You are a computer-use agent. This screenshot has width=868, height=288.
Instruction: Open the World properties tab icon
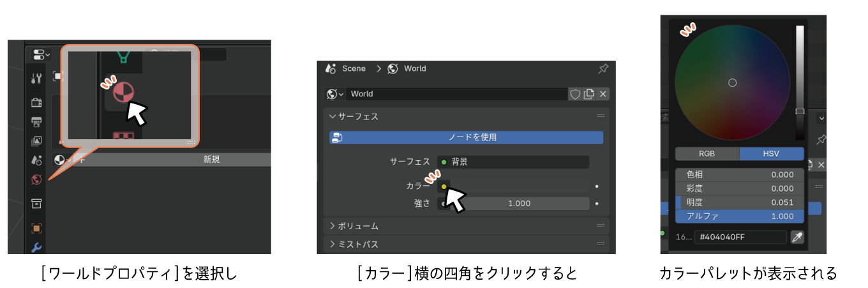point(37,180)
